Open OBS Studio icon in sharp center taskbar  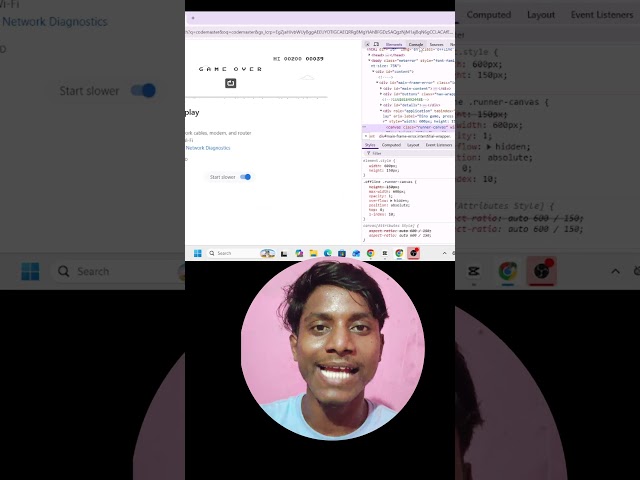(x=413, y=253)
